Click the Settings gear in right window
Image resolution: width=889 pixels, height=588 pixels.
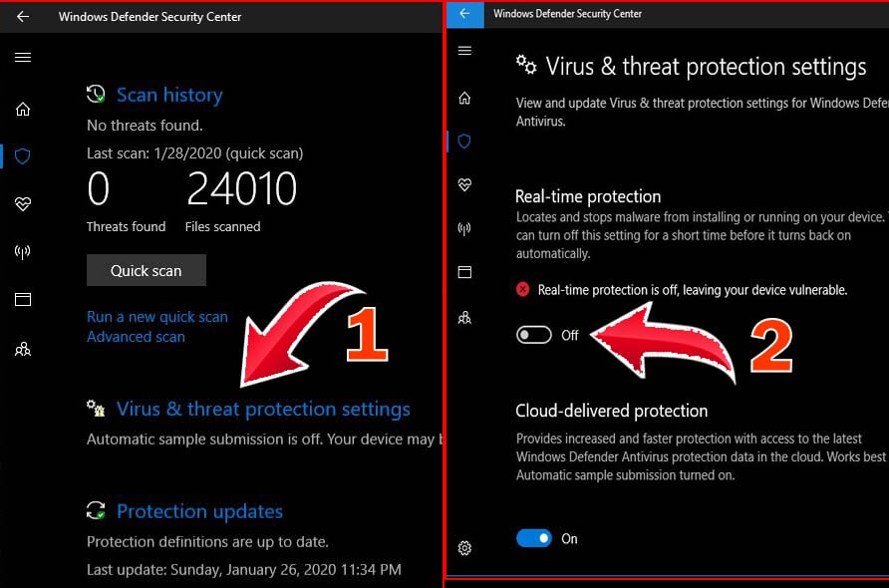(464, 548)
